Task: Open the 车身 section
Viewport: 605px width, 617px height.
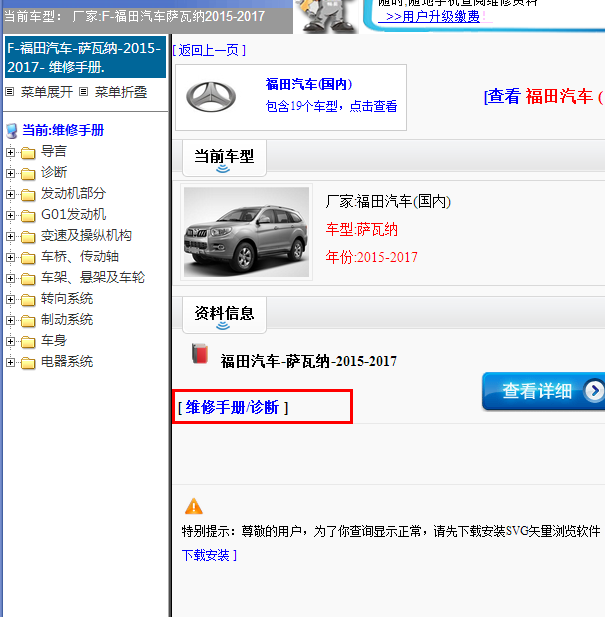Action: (54, 340)
